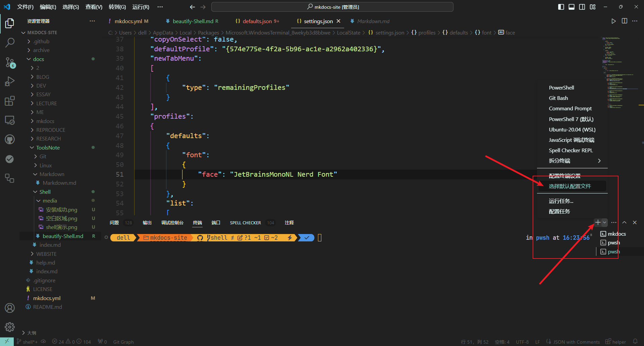This screenshot has height=346, width=644.
Task: Open terminal launch profile dropdown arrow
Action: coord(604,222)
